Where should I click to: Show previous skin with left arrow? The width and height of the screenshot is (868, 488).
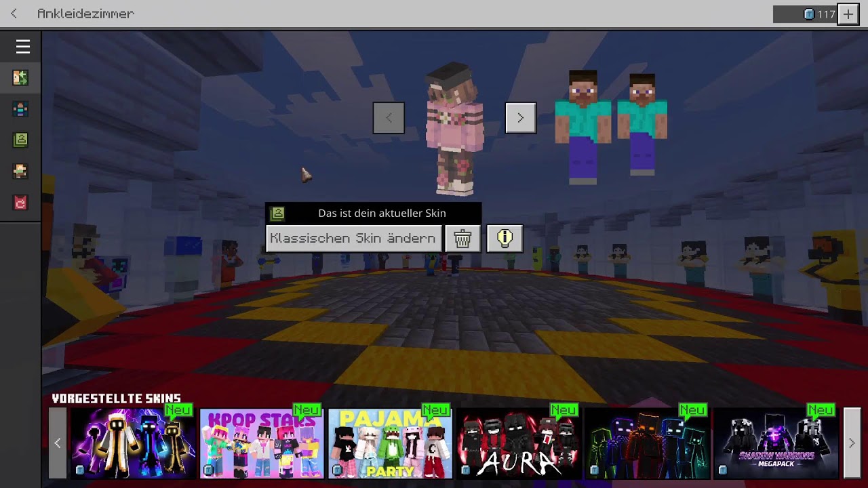point(389,118)
